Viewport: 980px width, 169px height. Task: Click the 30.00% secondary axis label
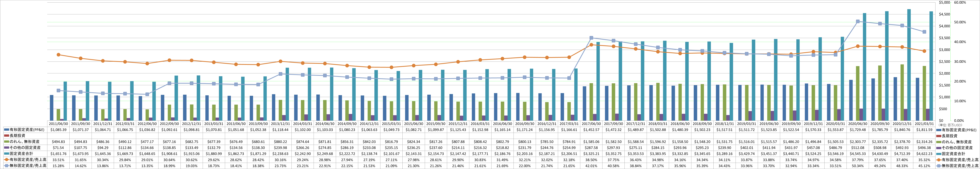(960, 61)
